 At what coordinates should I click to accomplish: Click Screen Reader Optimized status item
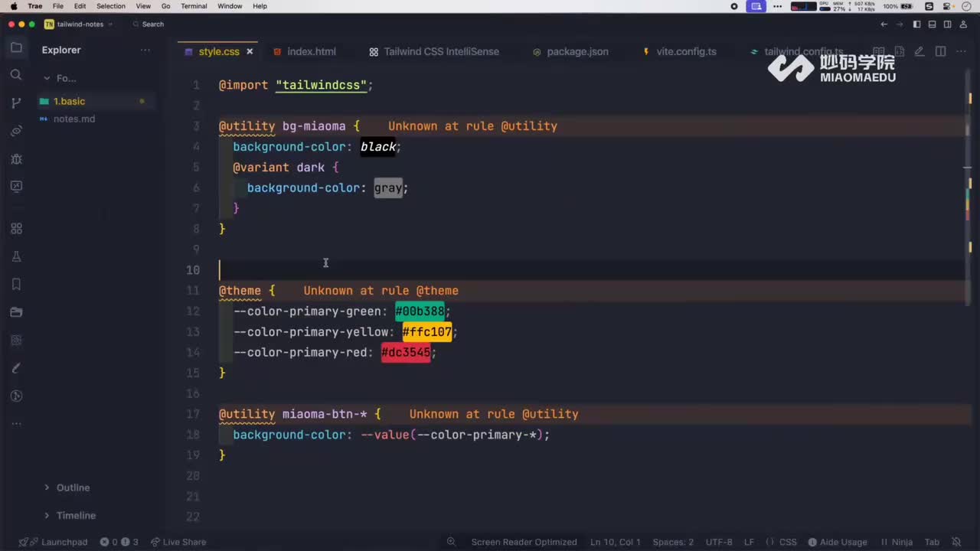[524, 542]
